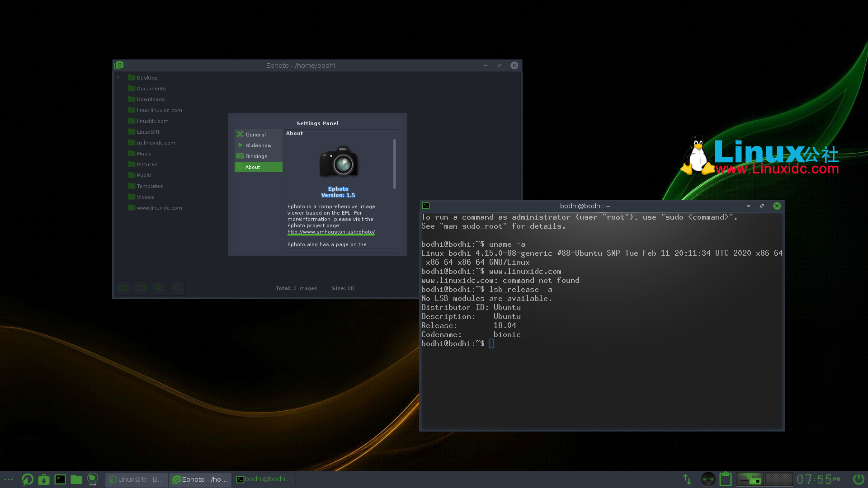Screen dimensions: 868x488
Task: Click the terminal window menu icon
Action: coord(426,206)
